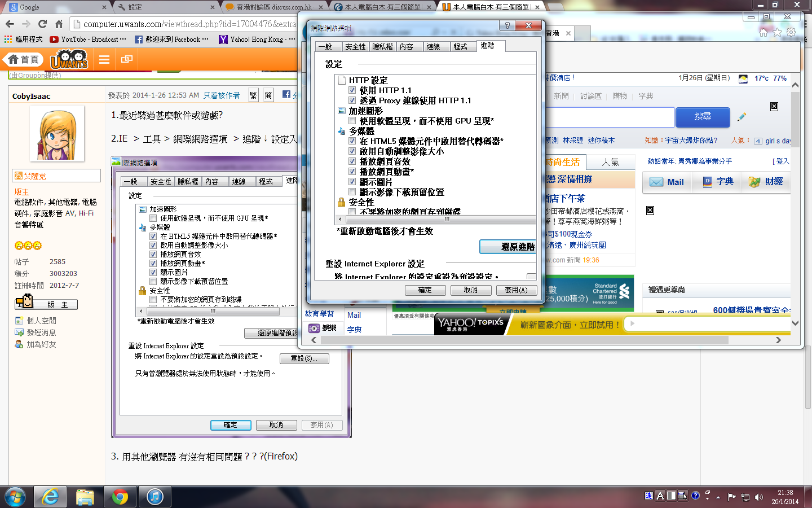The width and height of the screenshot is (812, 508).
Task: Expand hidden system tray icons arrow
Action: 718,497
